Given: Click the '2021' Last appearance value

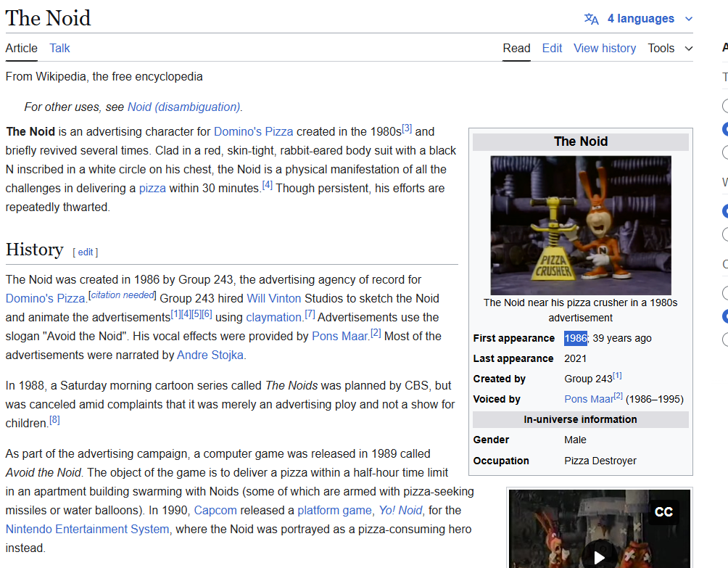Looking at the screenshot, I should pos(575,358).
